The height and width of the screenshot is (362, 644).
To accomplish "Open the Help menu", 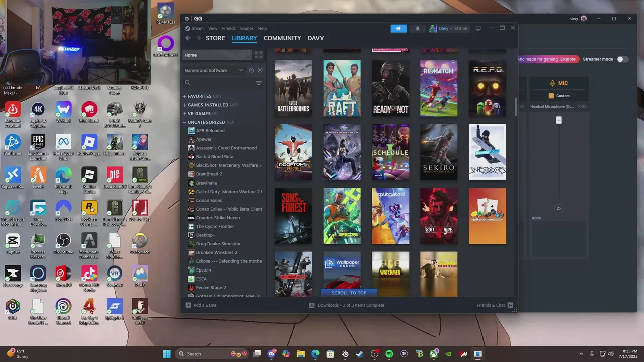I will pos(262,28).
